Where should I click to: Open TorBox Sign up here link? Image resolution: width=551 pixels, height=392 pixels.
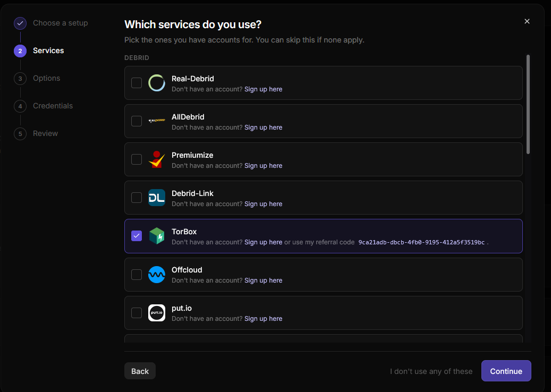point(263,242)
